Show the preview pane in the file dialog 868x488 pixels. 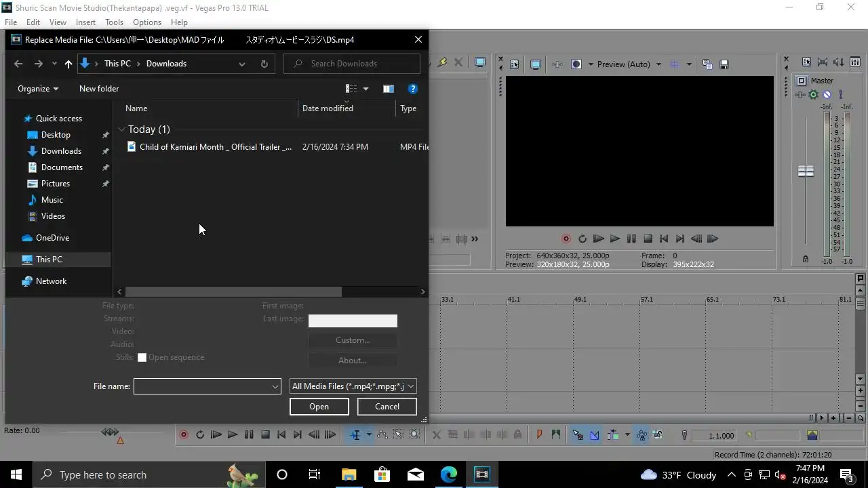[388, 89]
